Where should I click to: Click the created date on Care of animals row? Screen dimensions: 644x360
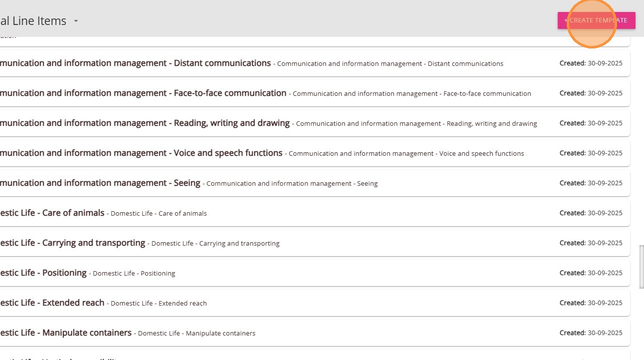coord(591,213)
